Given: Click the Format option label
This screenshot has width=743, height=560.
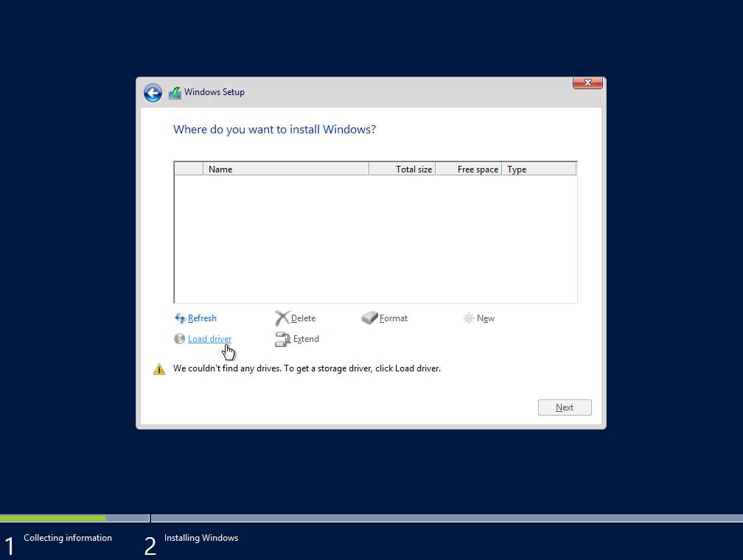Looking at the screenshot, I should point(394,318).
